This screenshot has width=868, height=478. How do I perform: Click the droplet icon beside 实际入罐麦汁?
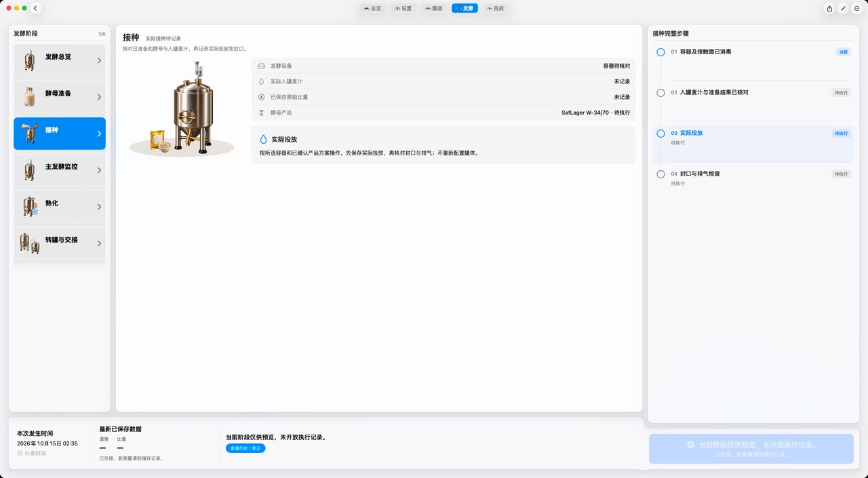point(261,81)
